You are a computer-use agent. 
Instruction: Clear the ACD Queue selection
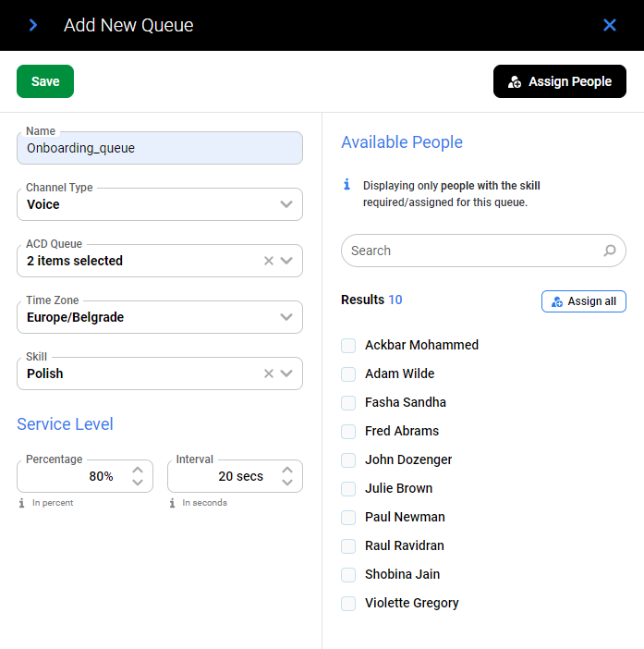(269, 261)
